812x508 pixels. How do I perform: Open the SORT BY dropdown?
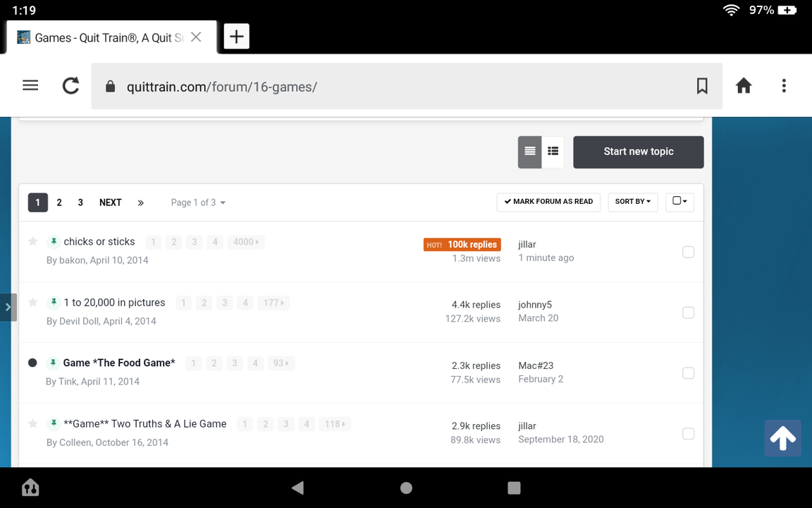coord(632,202)
